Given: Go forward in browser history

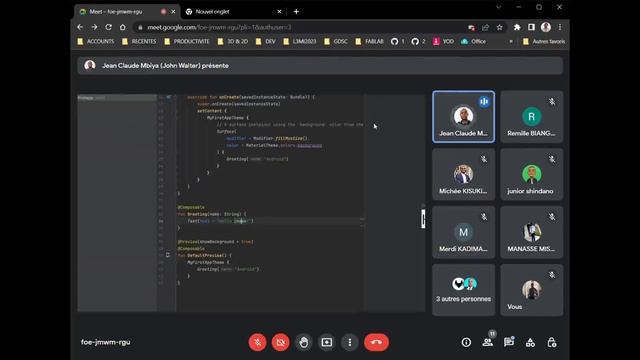Looking at the screenshot, I should coord(94,27).
